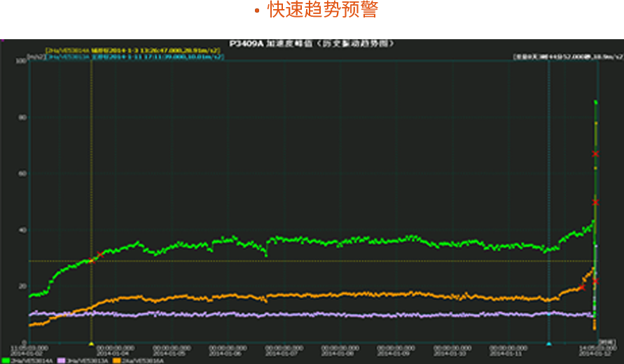Click the y-axis value 60
The height and width of the screenshot is (364, 624).
22,174
